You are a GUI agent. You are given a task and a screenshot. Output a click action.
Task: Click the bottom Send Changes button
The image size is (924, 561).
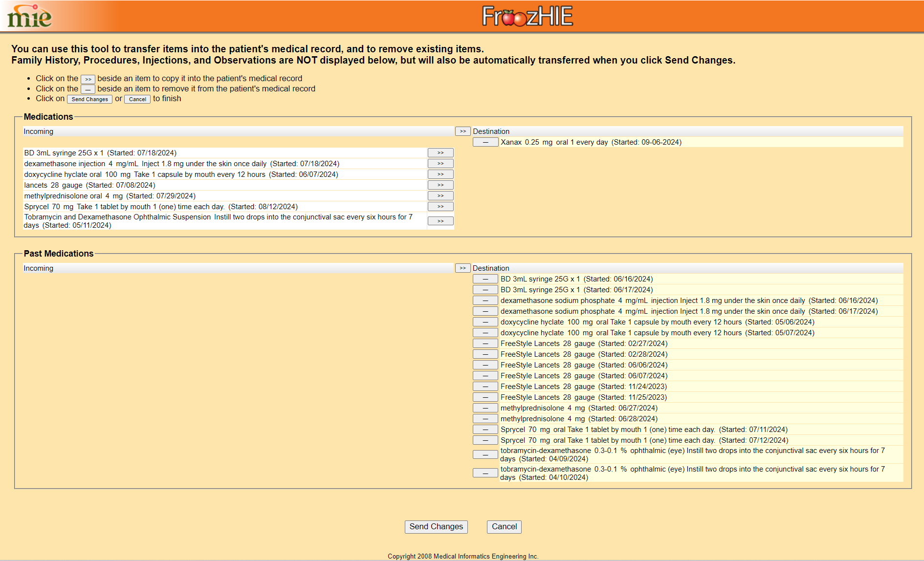click(436, 527)
